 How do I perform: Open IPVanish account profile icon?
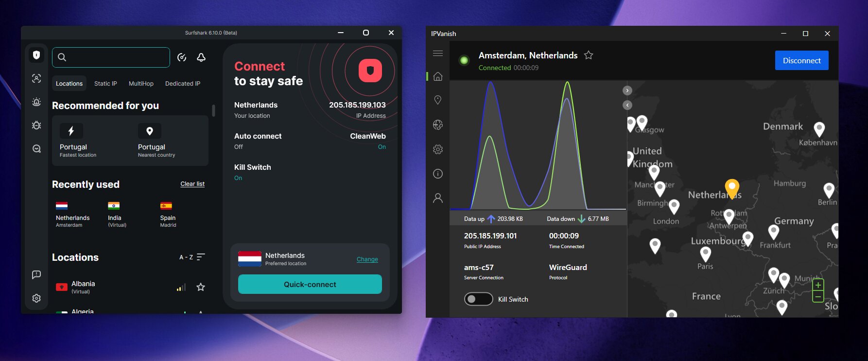(438, 198)
